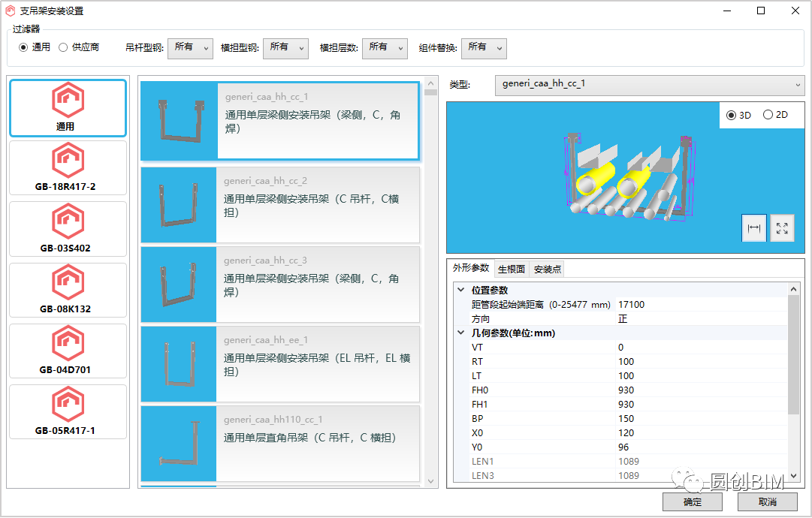The width and height of the screenshot is (812, 518).
Task: Edit the 距管段起始端距离 value 17100
Action: point(701,304)
